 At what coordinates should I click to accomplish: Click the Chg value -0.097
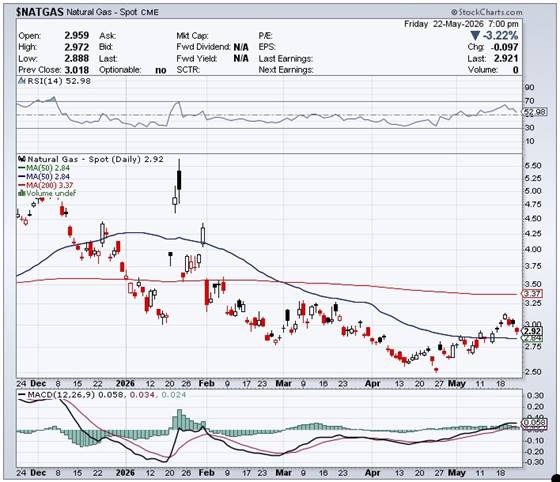pos(505,47)
